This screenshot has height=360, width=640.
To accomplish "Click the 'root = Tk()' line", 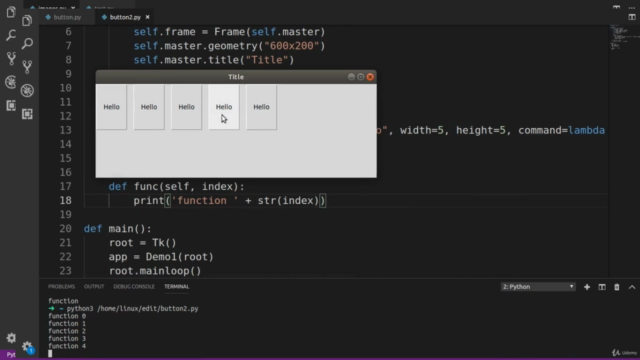I will (142, 243).
